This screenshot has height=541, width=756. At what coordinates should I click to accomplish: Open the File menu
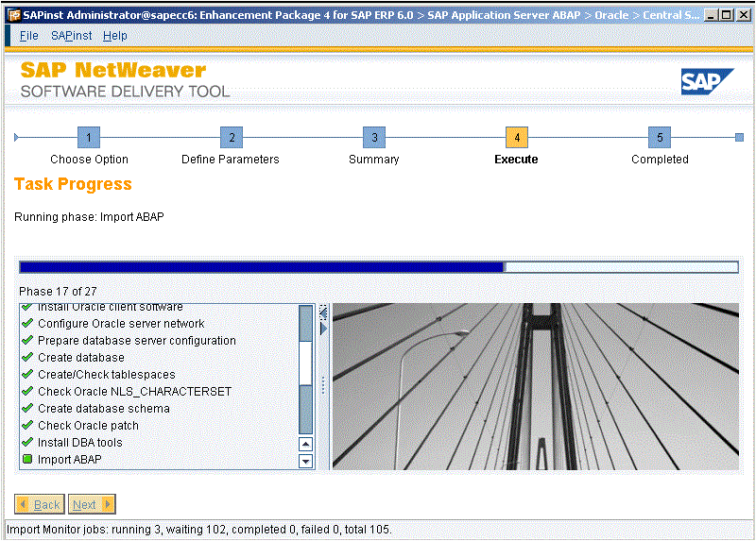(x=29, y=36)
